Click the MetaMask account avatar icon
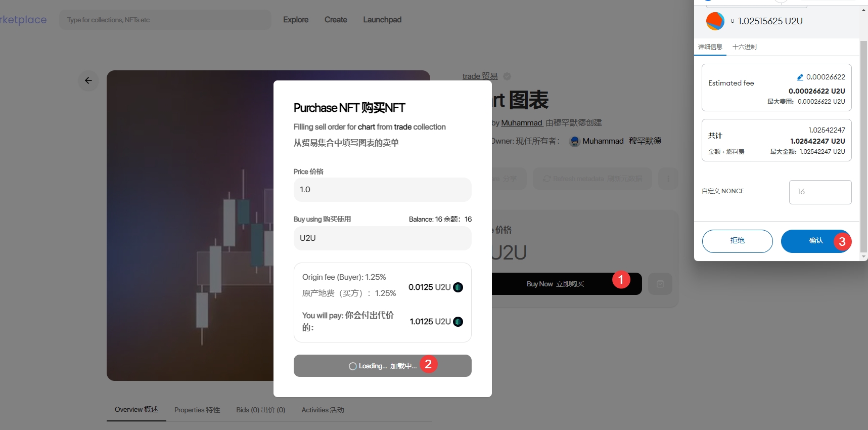 715,21
